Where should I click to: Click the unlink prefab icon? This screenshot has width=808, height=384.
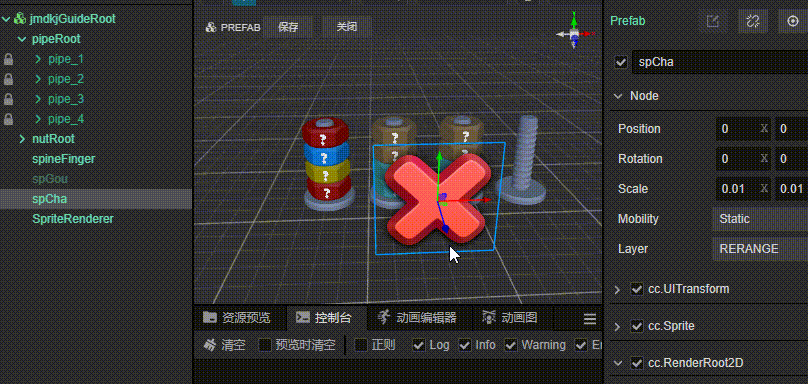pyautogui.click(x=753, y=21)
